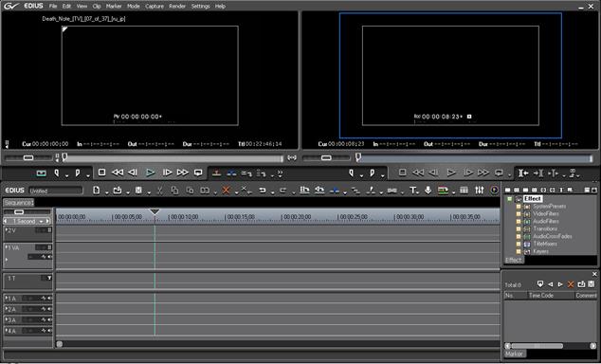This screenshot has width=601, height=364.
Task: Adjust the timeline scale slider
Action: tap(19, 212)
